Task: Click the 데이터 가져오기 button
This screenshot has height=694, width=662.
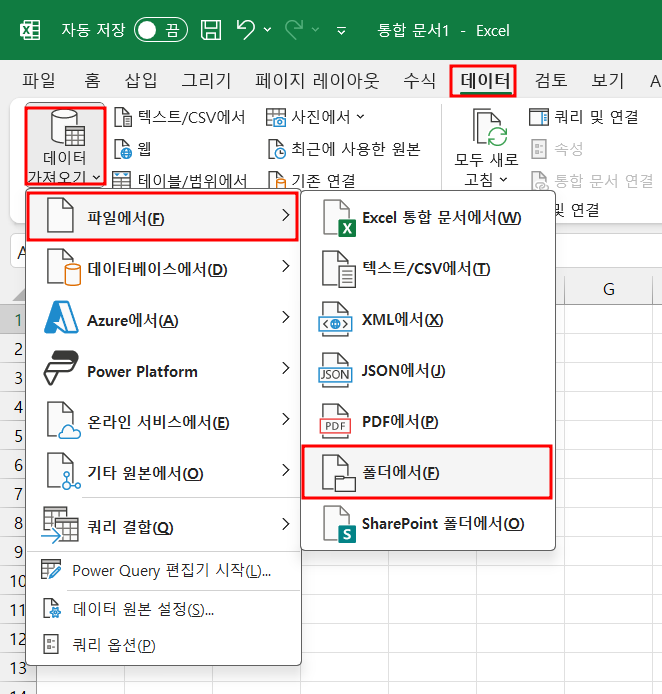Action: [65, 146]
